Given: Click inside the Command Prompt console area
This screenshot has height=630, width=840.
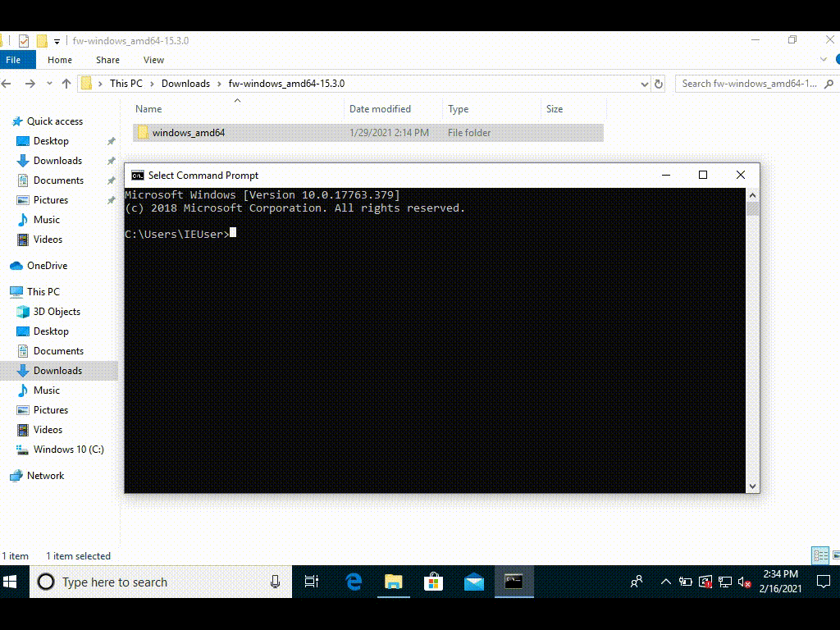Looking at the screenshot, I should [435, 340].
